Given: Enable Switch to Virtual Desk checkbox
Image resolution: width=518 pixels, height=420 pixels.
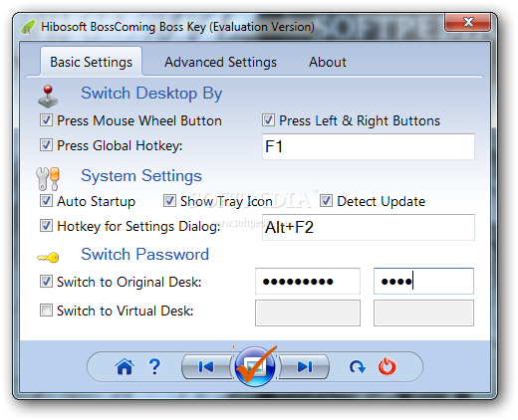Looking at the screenshot, I should point(46,311).
